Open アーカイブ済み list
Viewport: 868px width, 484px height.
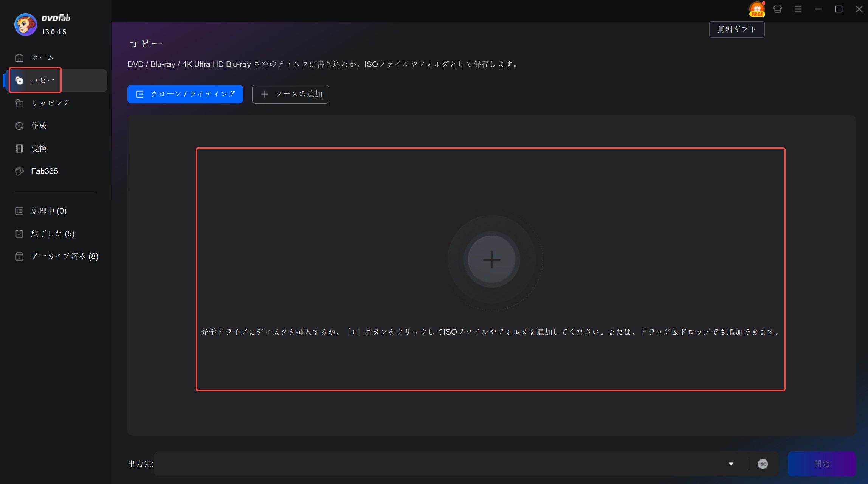point(64,256)
